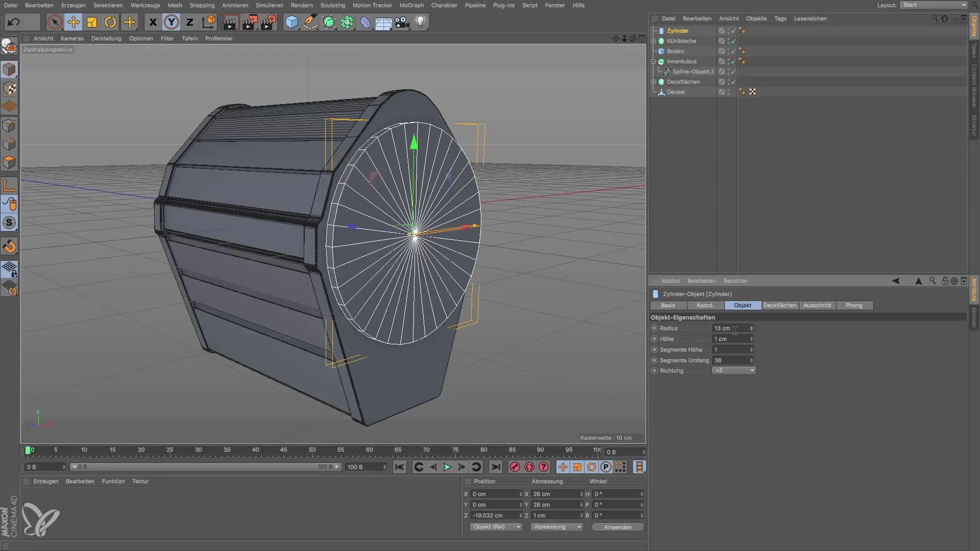Render the active view clapperboard icon
Viewport: 980px width, 551px height.
pyautogui.click(x=231, y=22)
